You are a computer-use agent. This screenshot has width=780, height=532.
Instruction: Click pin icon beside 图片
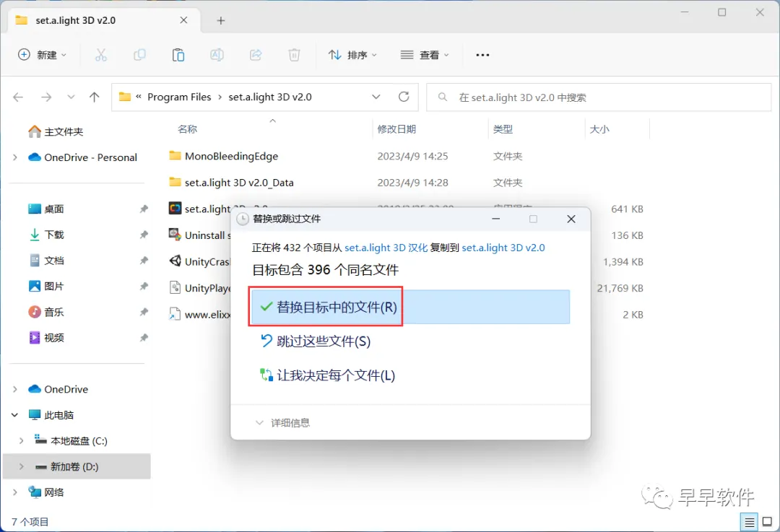pos(144,287)
